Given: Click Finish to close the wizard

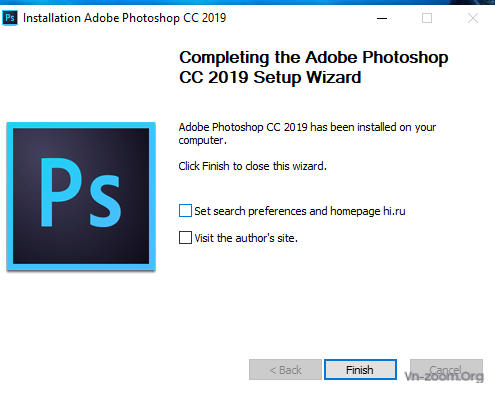Looking at the screenshot, I should 360,370.
